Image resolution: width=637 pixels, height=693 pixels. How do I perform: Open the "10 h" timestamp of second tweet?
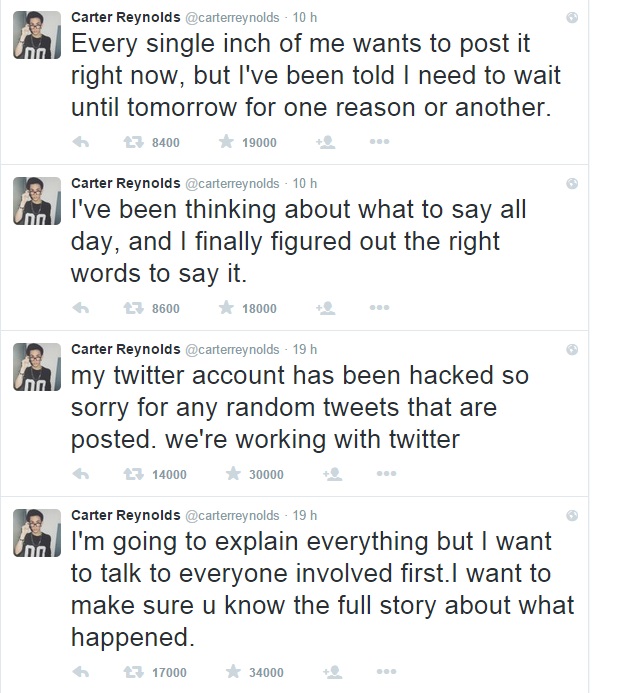pos(305,183)
